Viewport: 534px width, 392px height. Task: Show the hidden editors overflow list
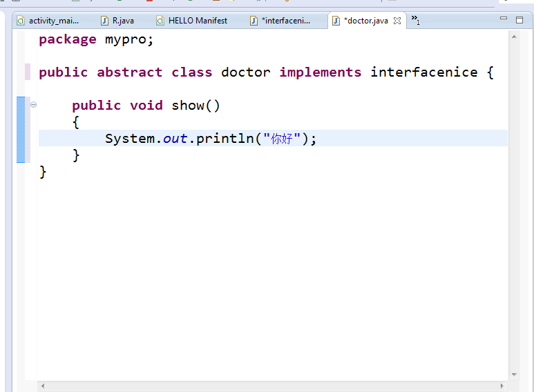tap(415, 19)
